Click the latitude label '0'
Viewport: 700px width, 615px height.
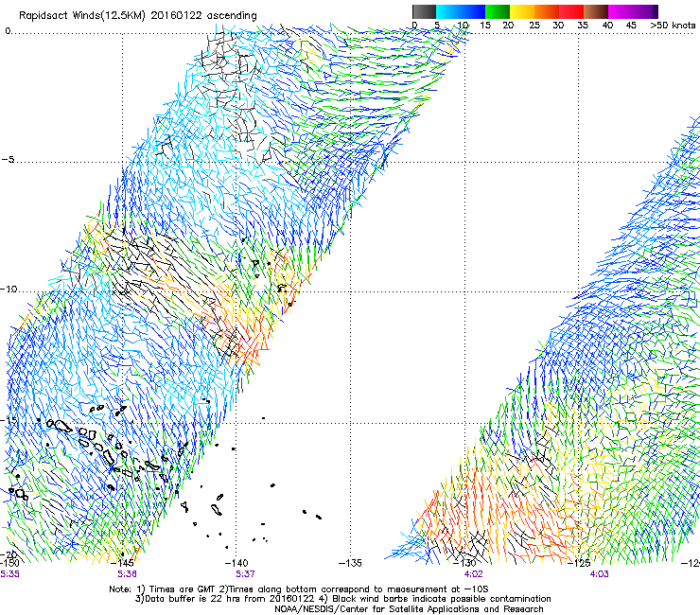8,31
